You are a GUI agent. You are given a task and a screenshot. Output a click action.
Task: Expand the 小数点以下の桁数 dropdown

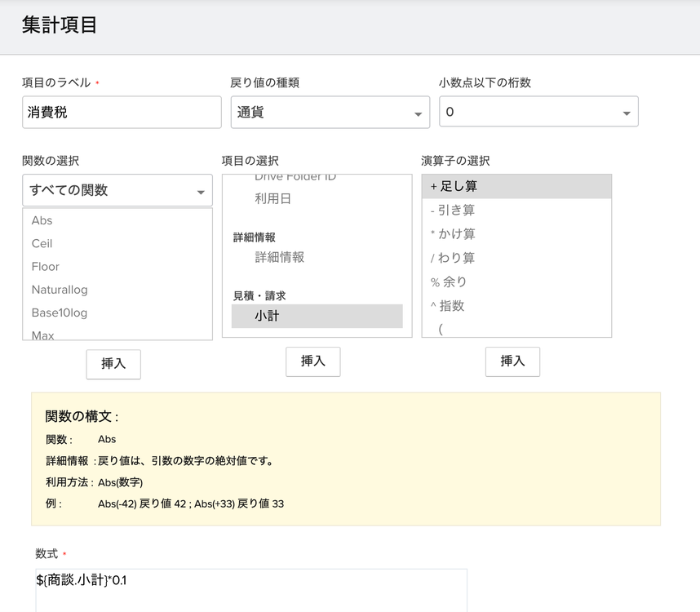(x=538, y=113)
